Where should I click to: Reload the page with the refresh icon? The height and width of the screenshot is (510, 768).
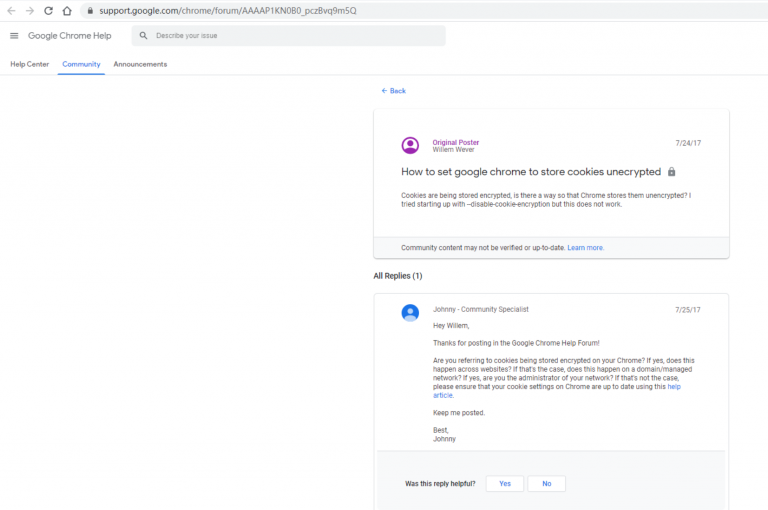coord(48,11)
